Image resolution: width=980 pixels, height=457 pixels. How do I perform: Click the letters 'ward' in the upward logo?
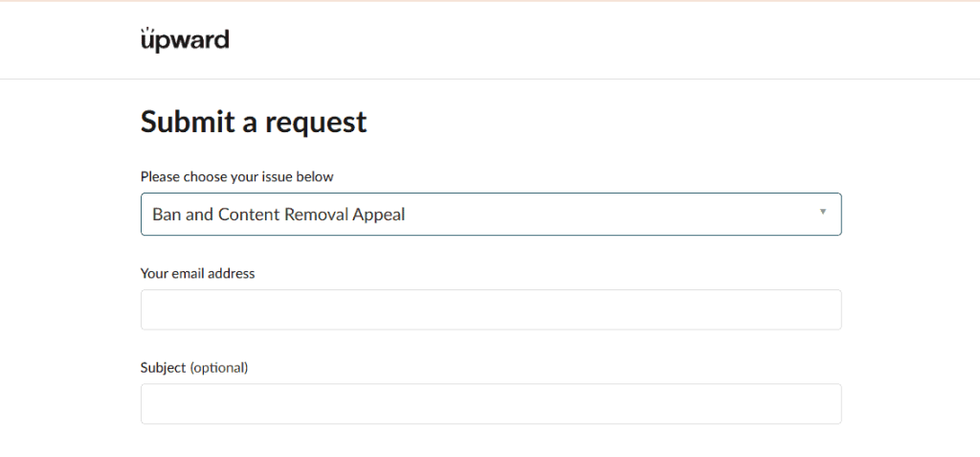click(205, 41)
